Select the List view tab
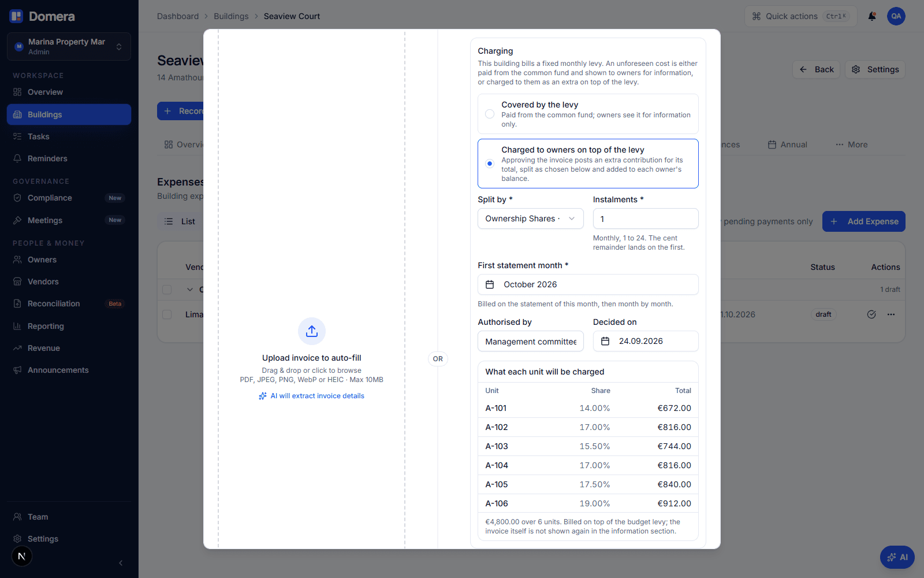This screenshot has width=924, height=578. tap(180, 221)
